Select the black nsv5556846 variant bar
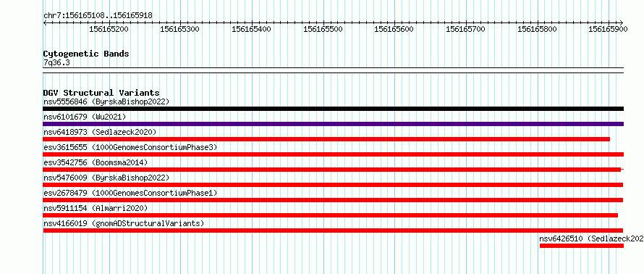 pyautogui.click(x=334, y=109)
